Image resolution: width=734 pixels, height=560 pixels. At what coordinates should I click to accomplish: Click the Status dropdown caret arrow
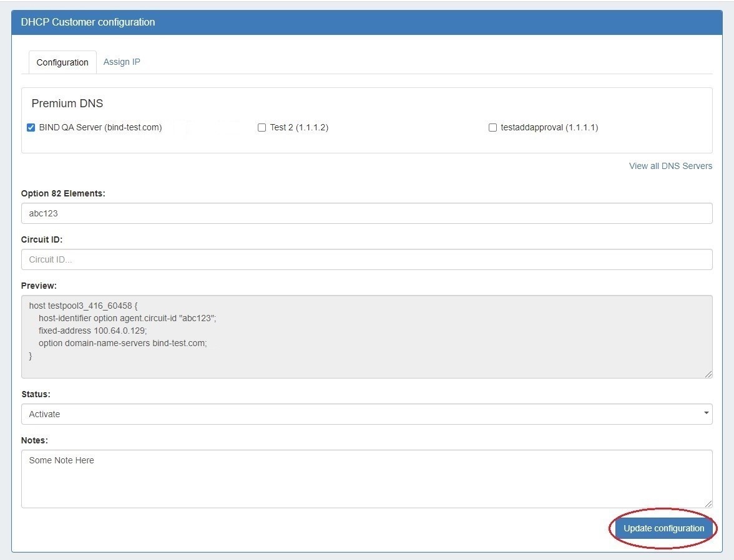pyautogui.click(x=706, y=413)
